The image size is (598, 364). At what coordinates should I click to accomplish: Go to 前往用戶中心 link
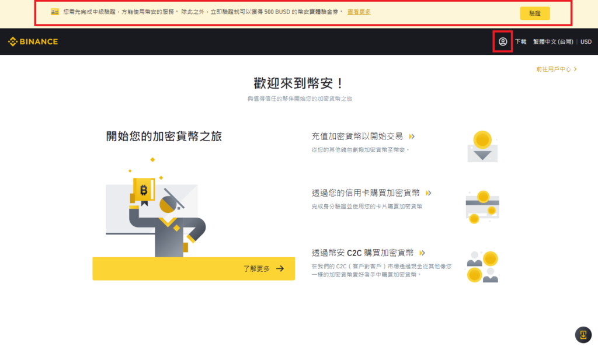(556, 69)
